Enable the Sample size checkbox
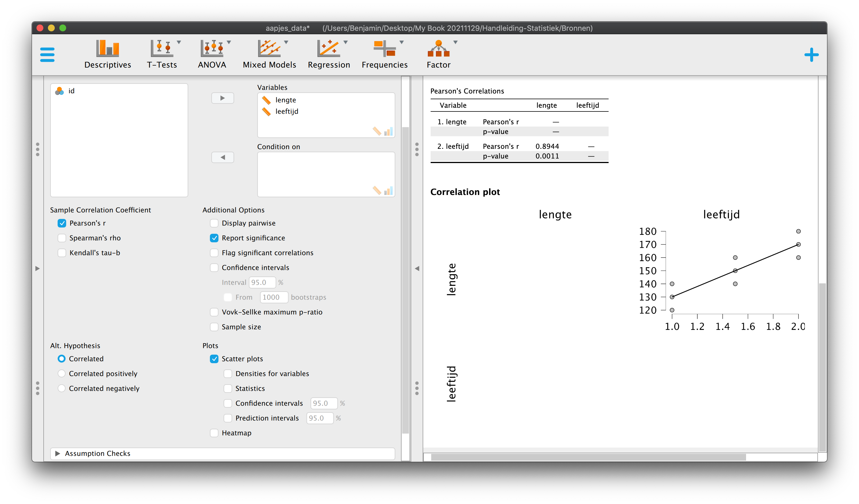859x504 pixels. 214,327
